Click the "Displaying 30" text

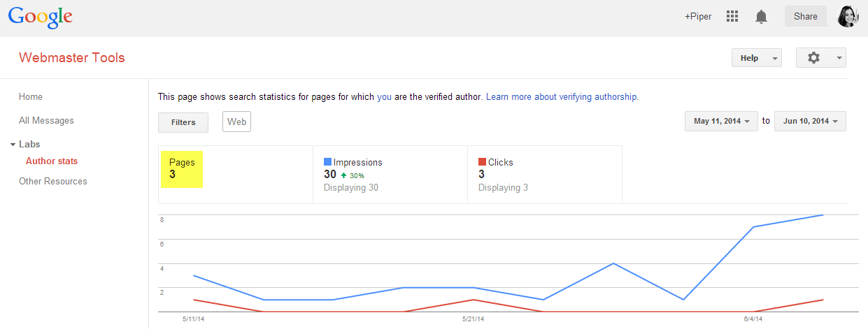point(351,188)
